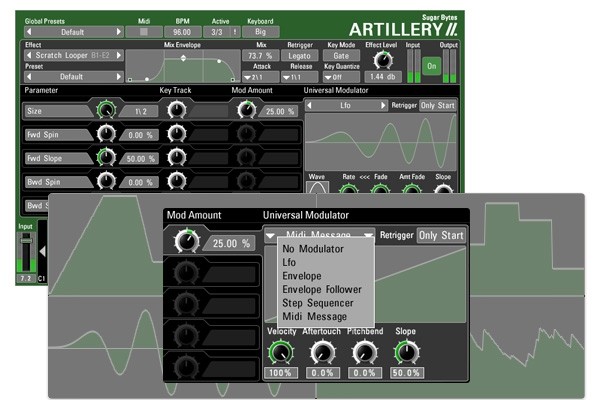
Task: Toggle the Legato retrigger button
Action: coord(300,56)
